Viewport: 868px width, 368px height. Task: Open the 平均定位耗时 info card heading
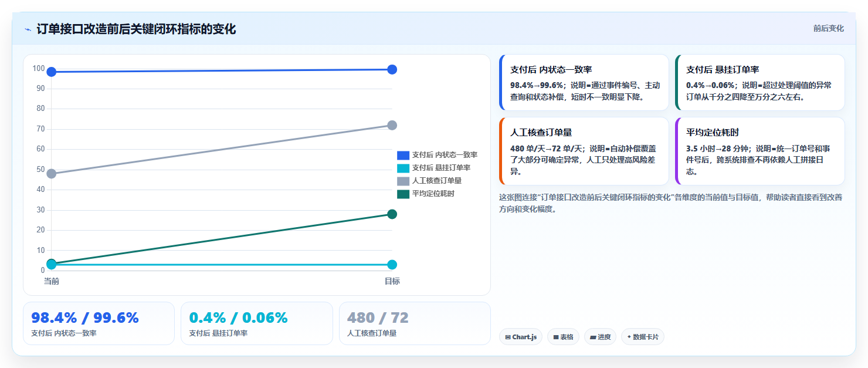coord(713,133)
